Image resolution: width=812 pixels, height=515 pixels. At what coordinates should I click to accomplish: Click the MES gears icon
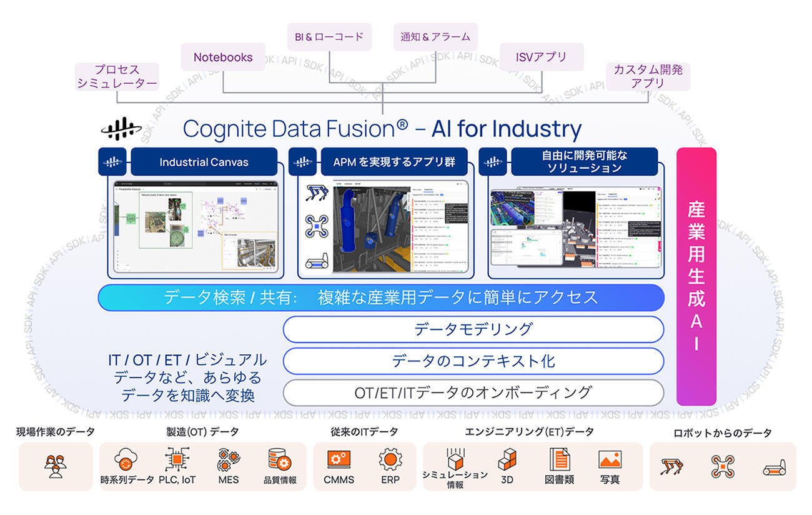point(229,461)
